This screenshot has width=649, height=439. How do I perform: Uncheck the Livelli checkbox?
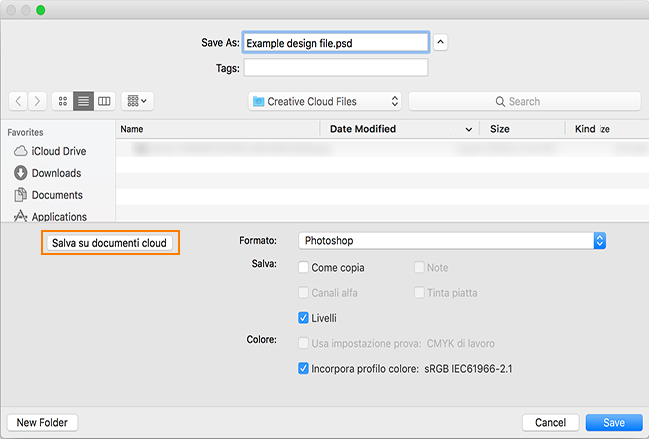coord(303,318)
